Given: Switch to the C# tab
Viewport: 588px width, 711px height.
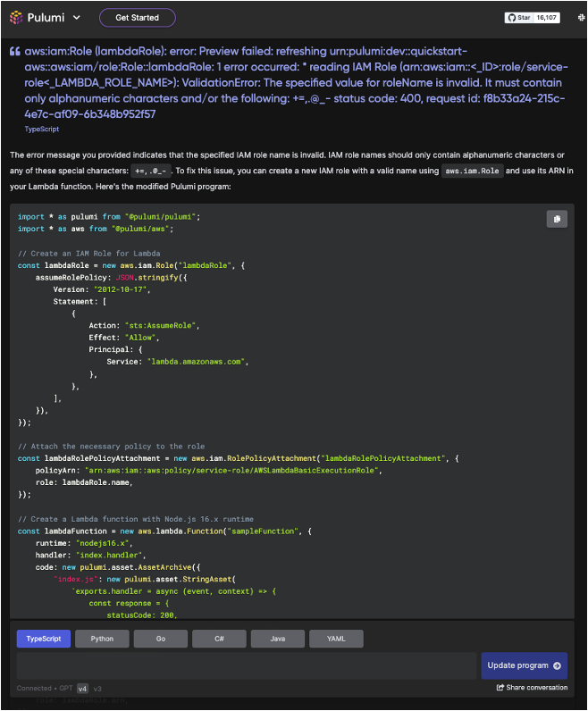Looking at the screenshot, I should coord(219,639).
